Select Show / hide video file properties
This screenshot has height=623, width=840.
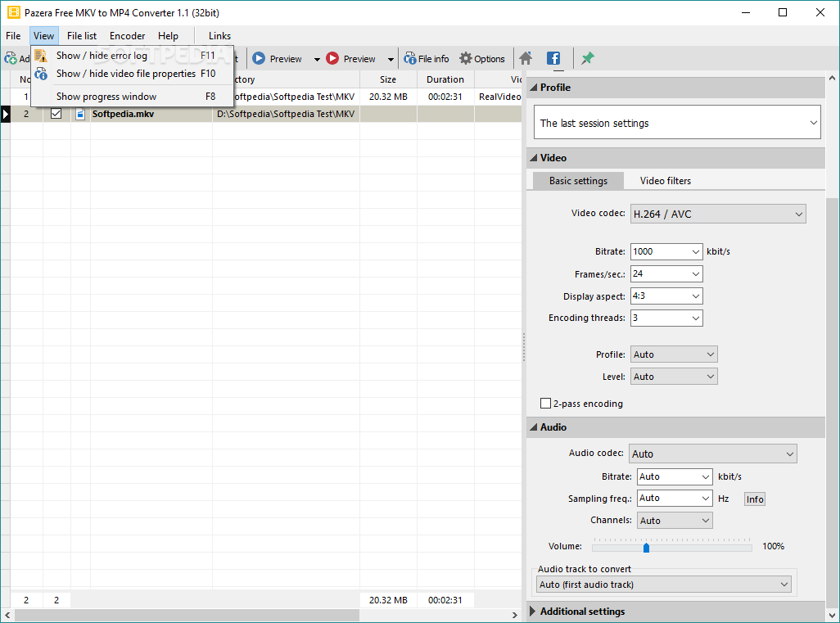click(x=133, y=74)
